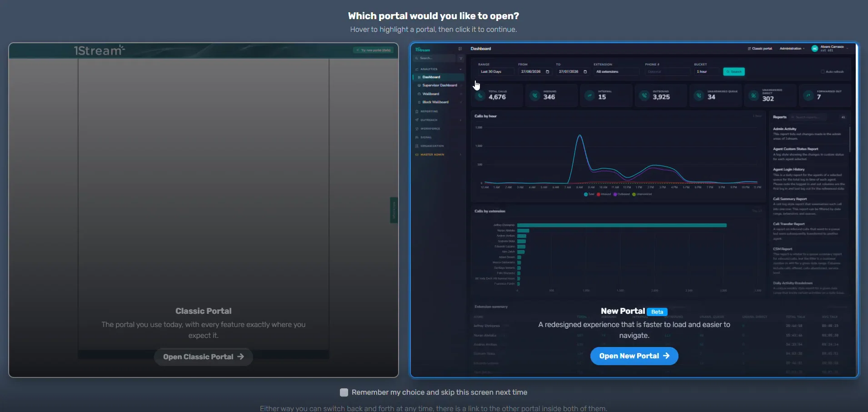Click the Calls by hour chart title

pos(486,116)
